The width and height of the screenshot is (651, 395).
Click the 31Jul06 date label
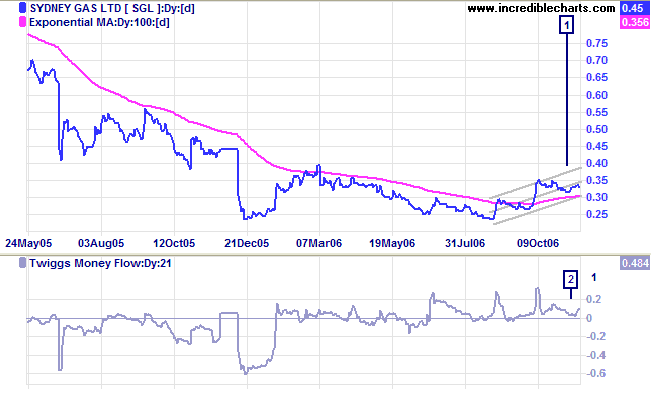(465, 243)
